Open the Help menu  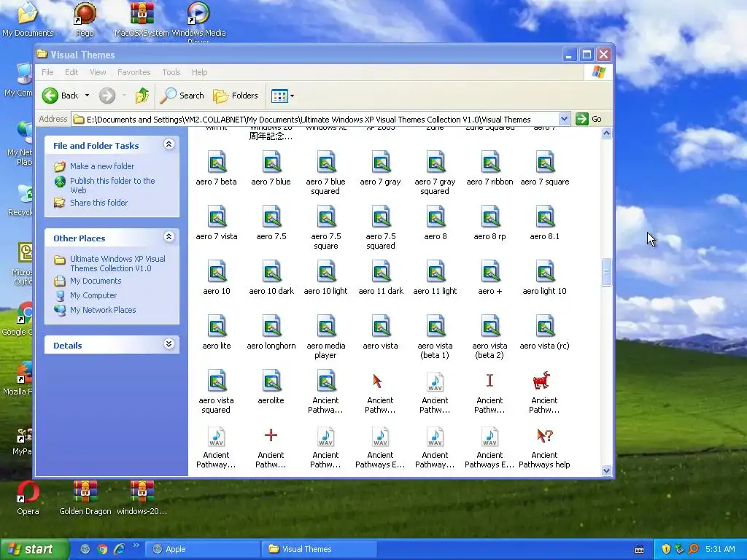point(200,72)
